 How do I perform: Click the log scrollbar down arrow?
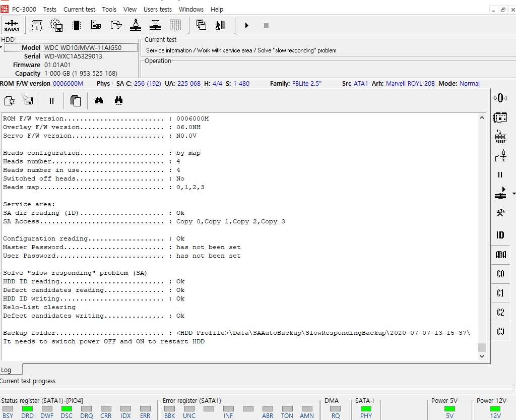pyautogui.click(x=482, y=356)
